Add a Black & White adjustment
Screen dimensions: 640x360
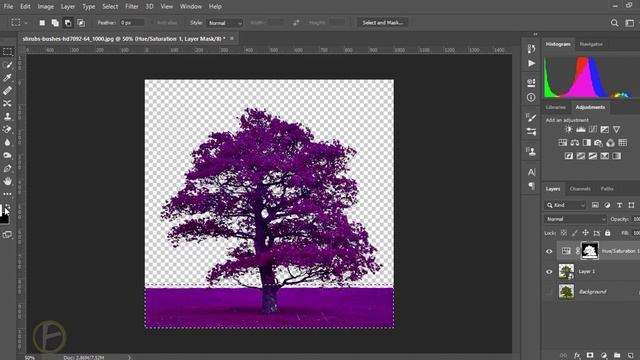(587, 143)
